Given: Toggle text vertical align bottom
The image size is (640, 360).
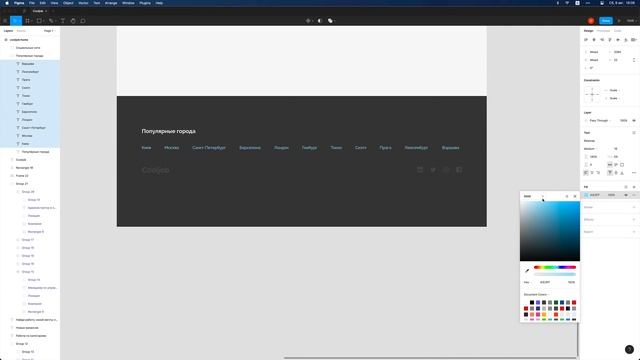Looking at the screenshot, I should 622,173.
